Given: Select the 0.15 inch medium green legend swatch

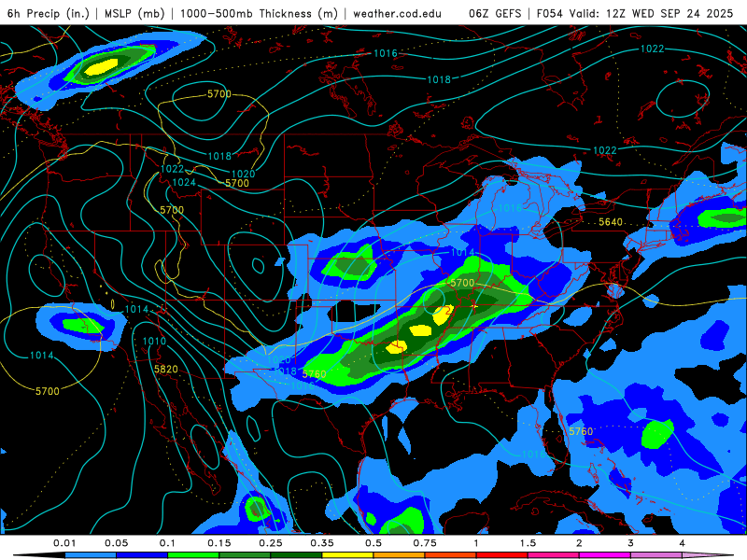Looking at the screenshot, I should tap(245, 555).
